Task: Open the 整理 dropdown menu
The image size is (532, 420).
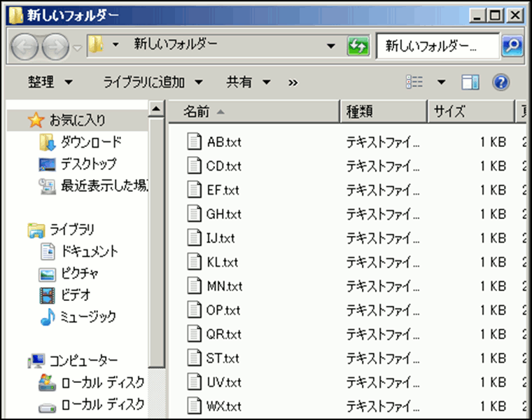Action: tap(49, 82)
